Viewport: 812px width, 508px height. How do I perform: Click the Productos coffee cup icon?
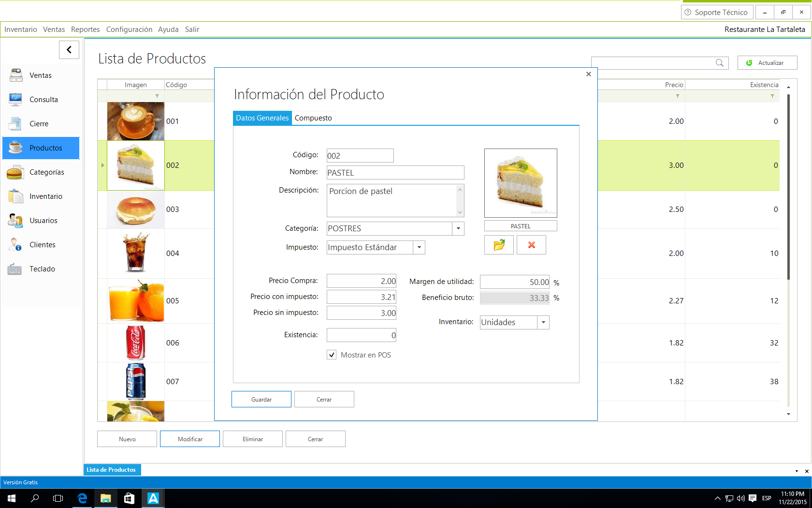[15, 148]
